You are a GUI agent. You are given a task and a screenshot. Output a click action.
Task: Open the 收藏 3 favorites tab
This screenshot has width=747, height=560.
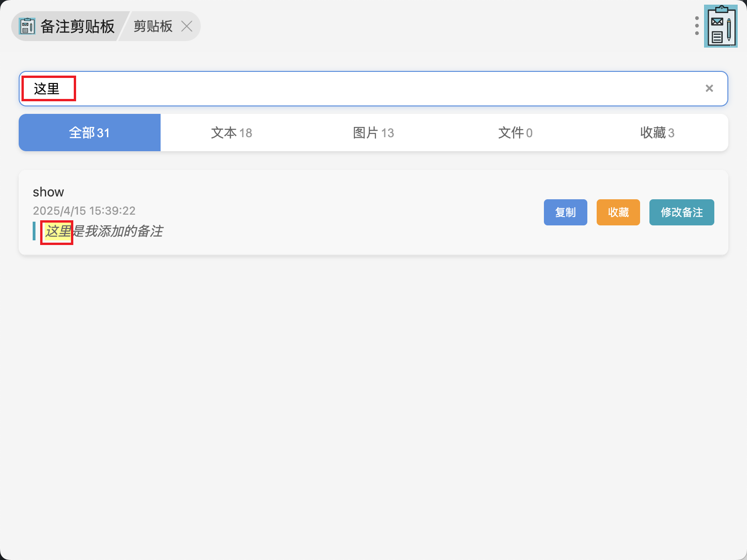point(657,133)
